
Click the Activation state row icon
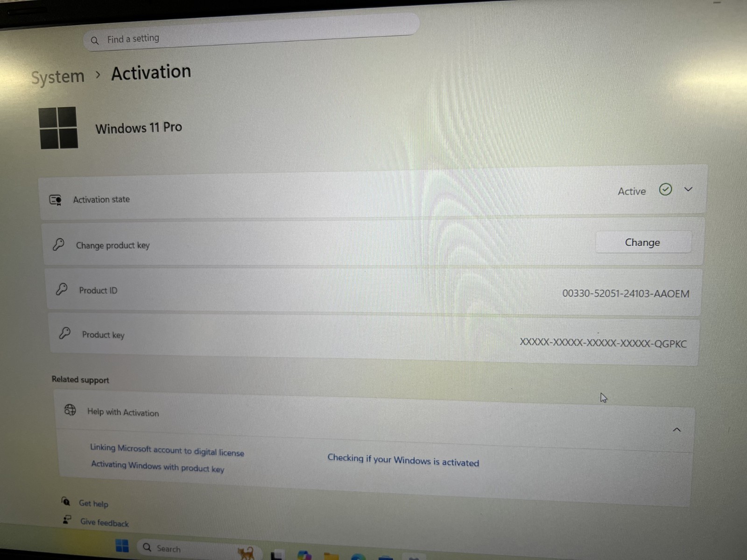[56, 200]
